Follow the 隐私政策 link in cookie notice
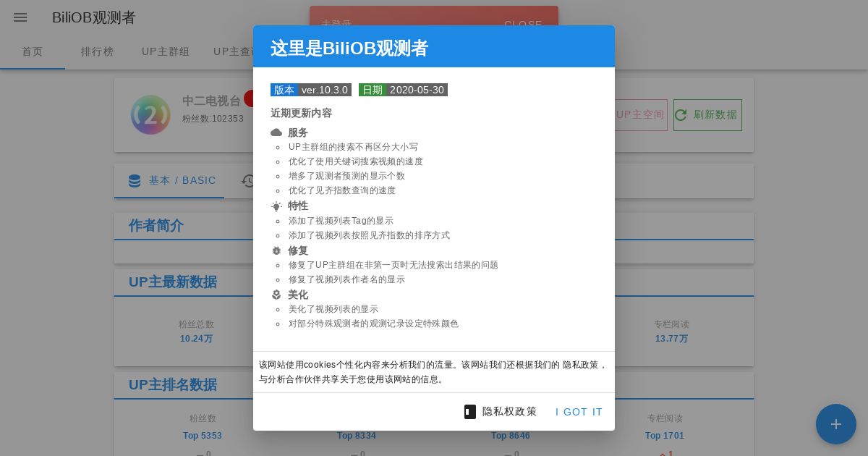The image size is (868, 456). [x=581, y=365]
